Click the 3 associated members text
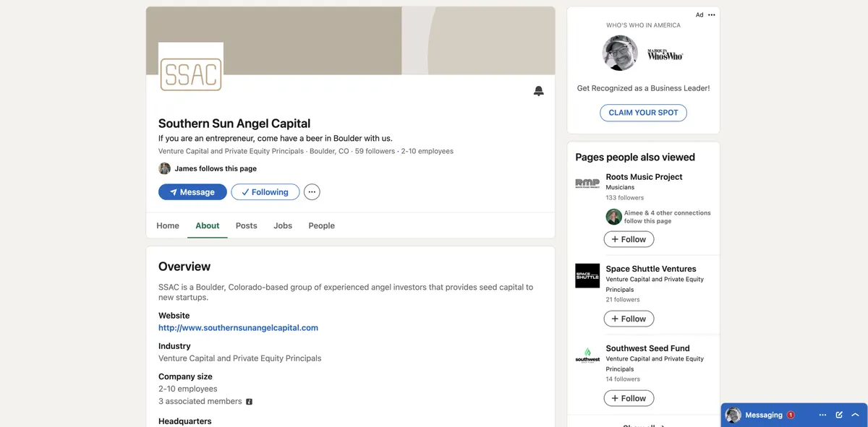Screen dimensions: 868x427 coord(200,401)
